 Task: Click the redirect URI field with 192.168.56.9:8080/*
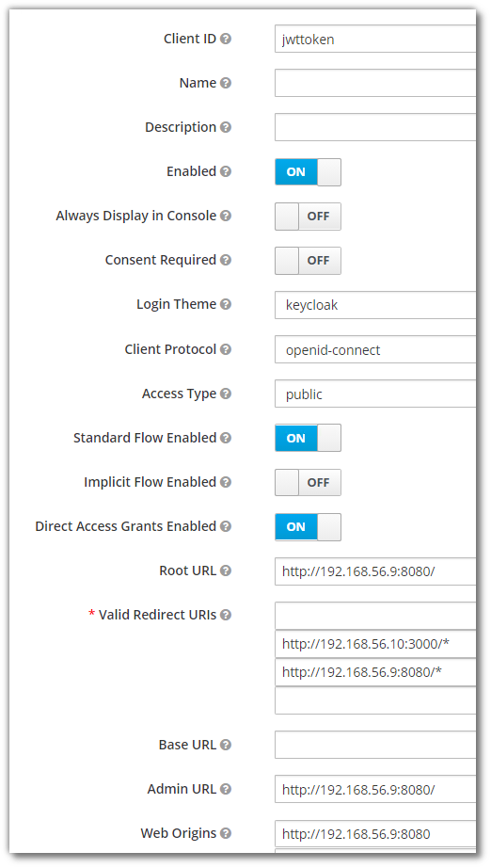375,672
